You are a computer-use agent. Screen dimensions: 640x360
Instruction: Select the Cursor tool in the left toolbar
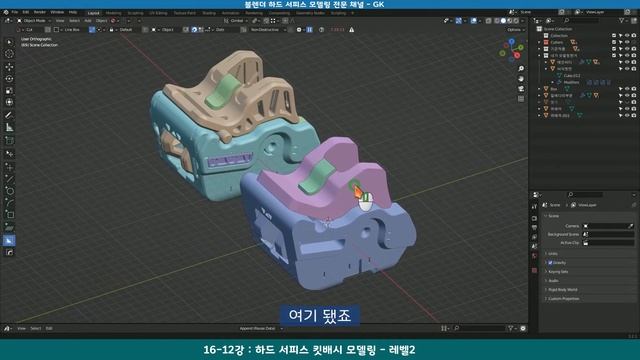click(x=9, y=54)
